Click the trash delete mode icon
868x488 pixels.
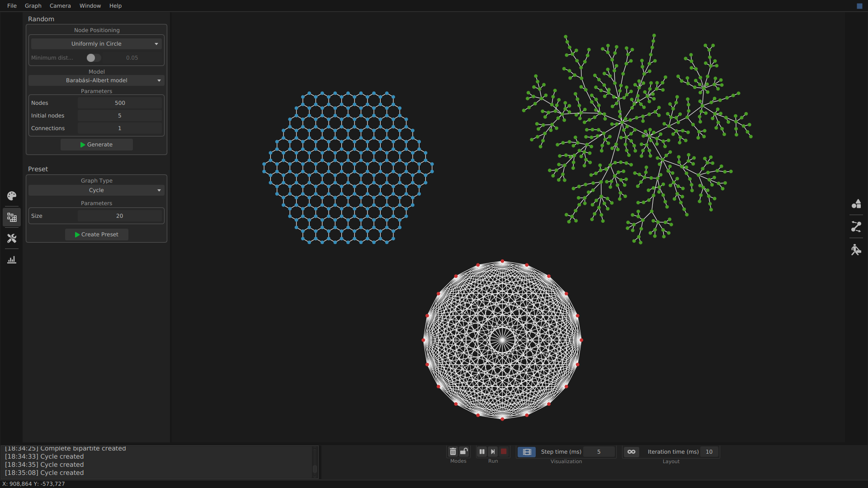453,451
